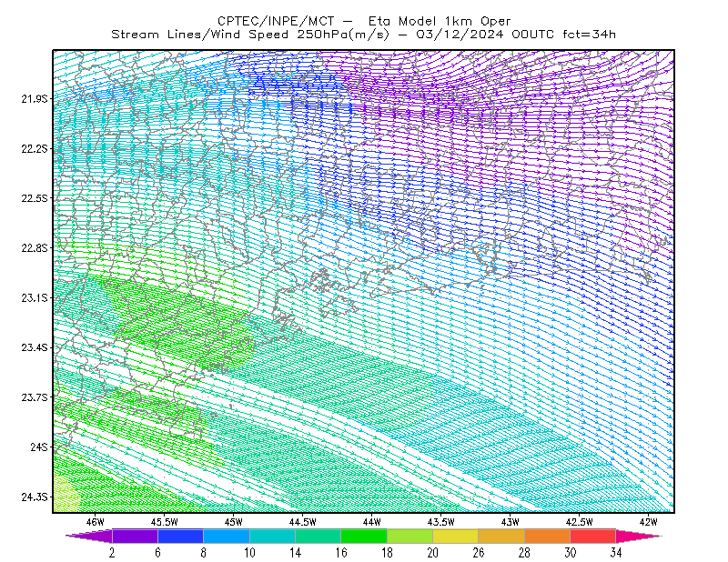Click the yellow-green wind patch at map corner

[x=66, y=496]
